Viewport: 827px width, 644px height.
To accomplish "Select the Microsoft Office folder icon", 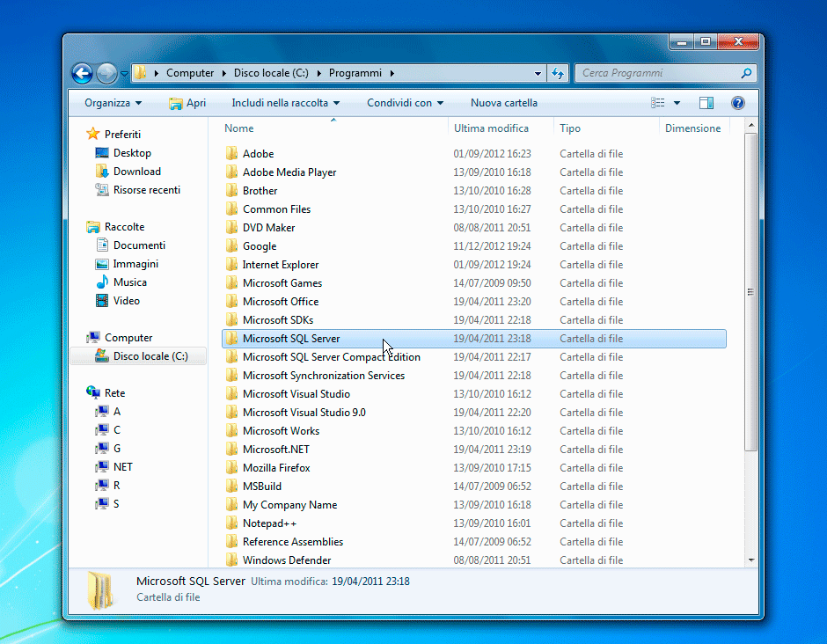I will coord(231,301).
